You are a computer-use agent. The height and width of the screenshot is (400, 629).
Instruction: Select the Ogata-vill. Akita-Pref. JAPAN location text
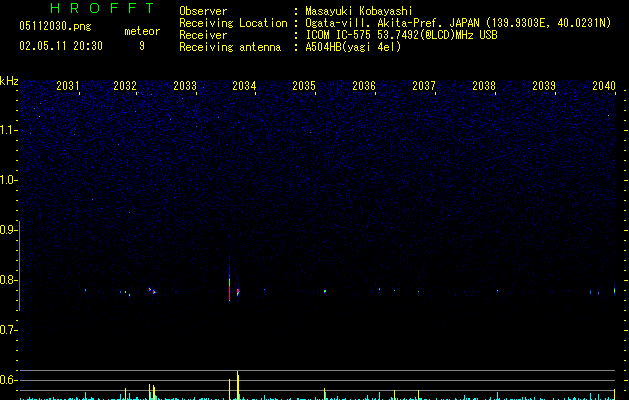tap(458, 23)
